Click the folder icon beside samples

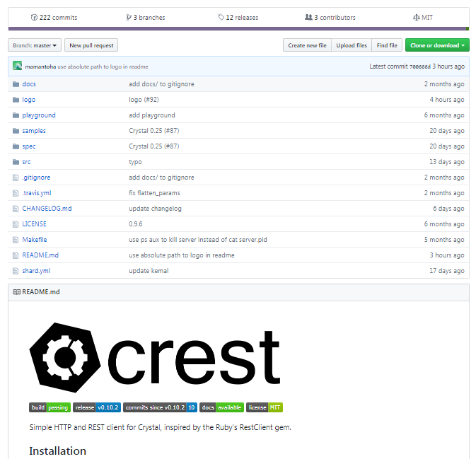point(16,131)
